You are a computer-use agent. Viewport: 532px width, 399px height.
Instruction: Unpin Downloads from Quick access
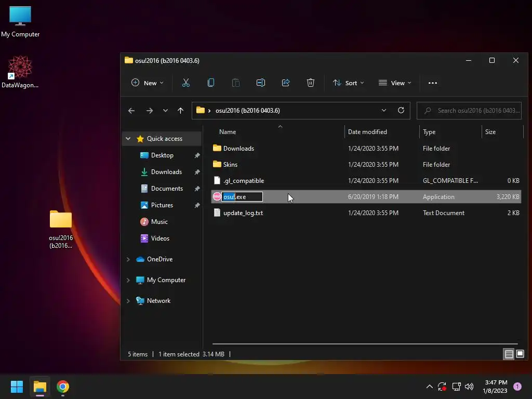[x=197, y=172]
